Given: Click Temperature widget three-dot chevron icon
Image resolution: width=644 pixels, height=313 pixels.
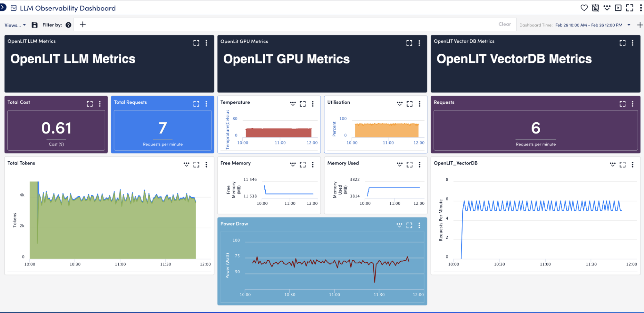Looking at the screenshot, I should pos(293,103).
